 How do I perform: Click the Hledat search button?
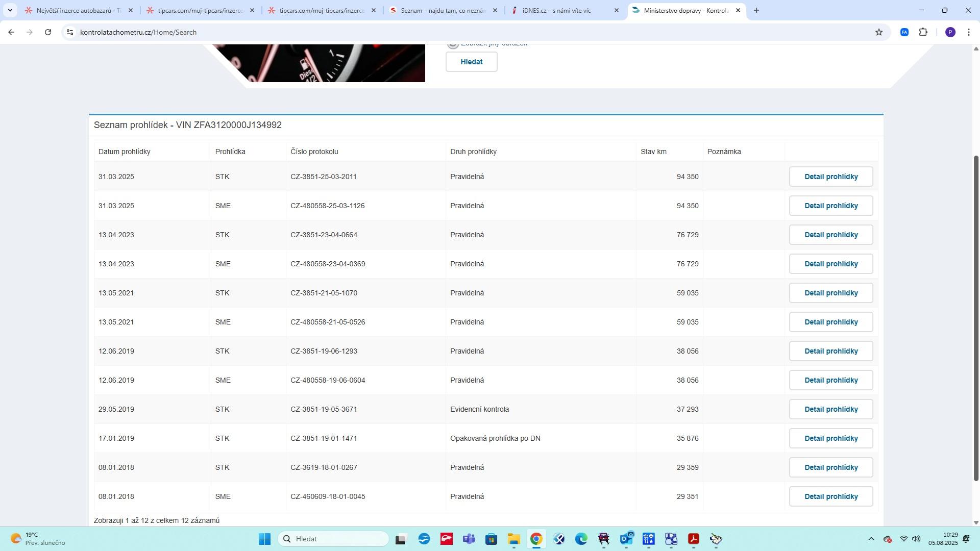(x=471, y=62)
